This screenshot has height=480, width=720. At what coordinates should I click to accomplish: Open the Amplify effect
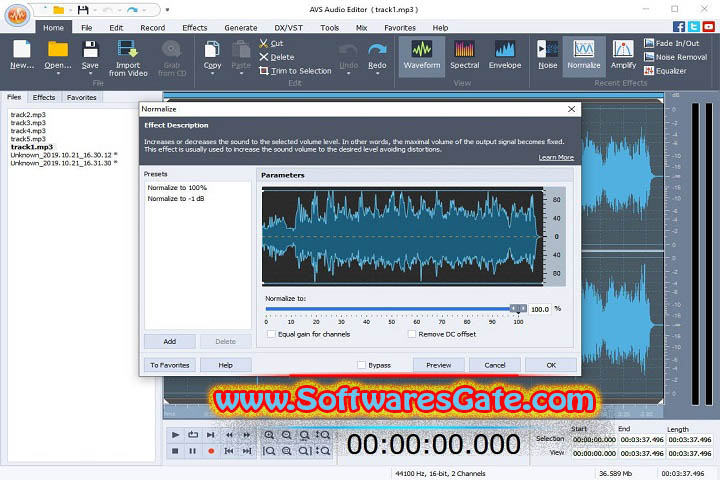coord(623,55)
